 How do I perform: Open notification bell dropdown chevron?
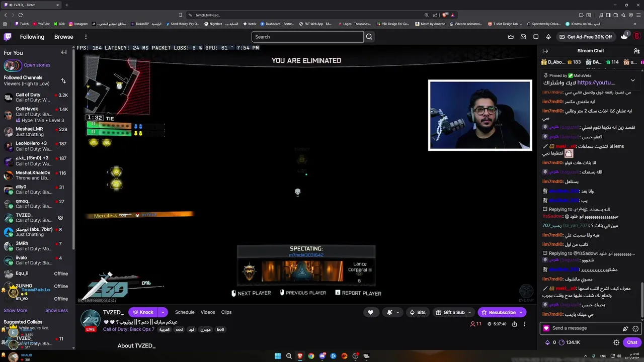point(397,312)
